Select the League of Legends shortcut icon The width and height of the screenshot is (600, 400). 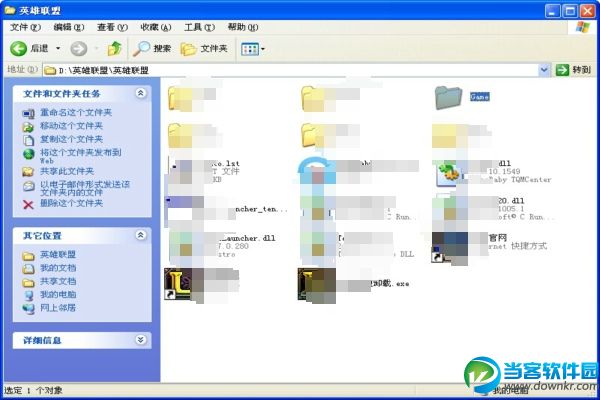[x=184, y=285]
